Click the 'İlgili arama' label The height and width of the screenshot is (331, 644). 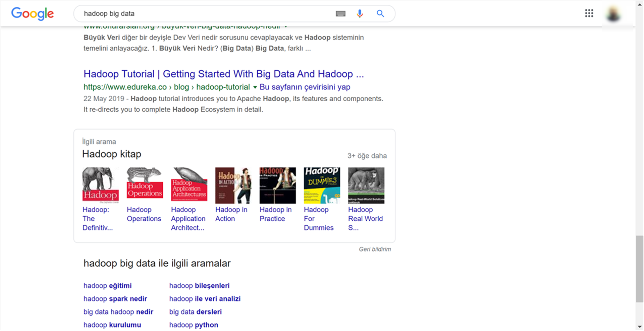pos(99,142)
